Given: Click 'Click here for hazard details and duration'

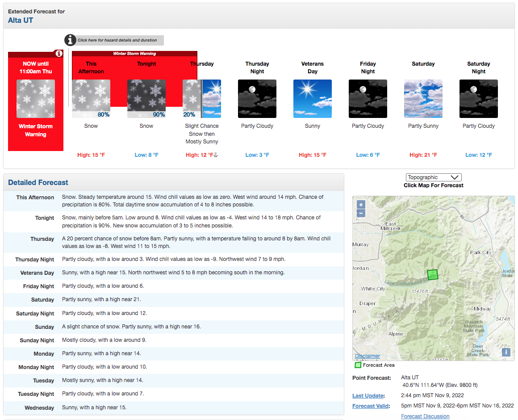Looking at the screenshot, I should [117, 40].
